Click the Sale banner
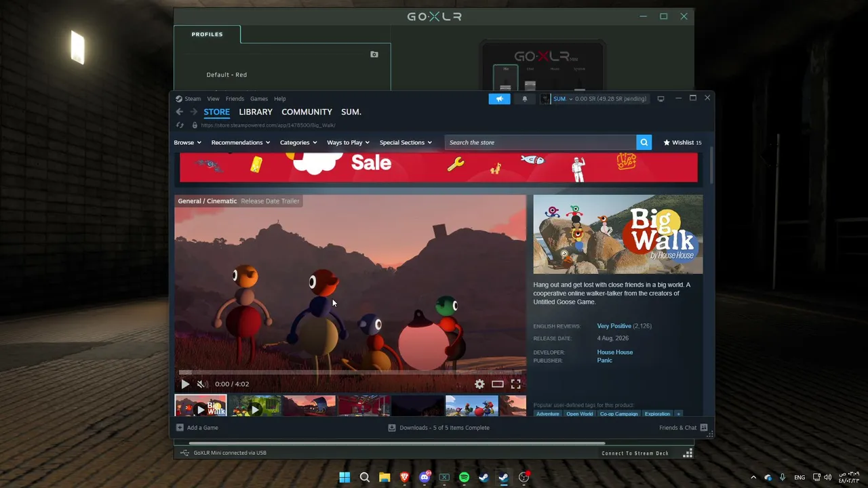The height and width of the screenshot is (488, 868). coord(439,167)
